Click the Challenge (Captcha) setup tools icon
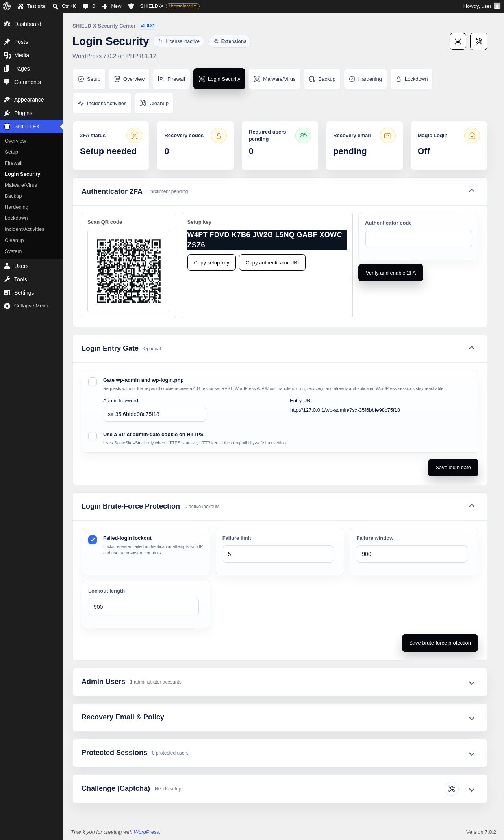 (x=452, y=789)
